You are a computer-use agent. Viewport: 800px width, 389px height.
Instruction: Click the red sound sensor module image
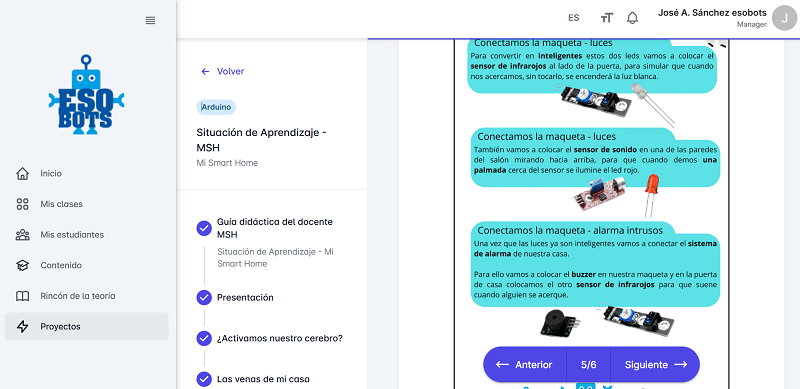pos(600,193)
